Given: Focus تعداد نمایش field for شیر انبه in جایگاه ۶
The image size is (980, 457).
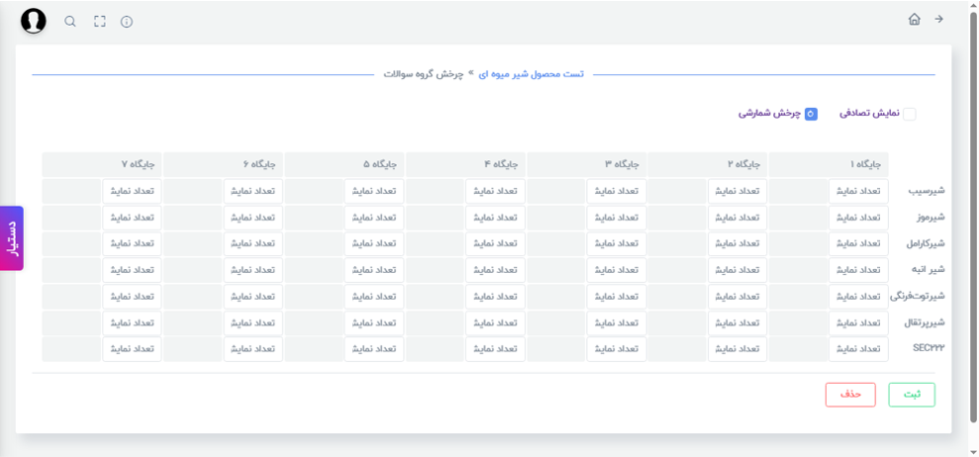Looking at the screenshot, I should pos(253,270).
